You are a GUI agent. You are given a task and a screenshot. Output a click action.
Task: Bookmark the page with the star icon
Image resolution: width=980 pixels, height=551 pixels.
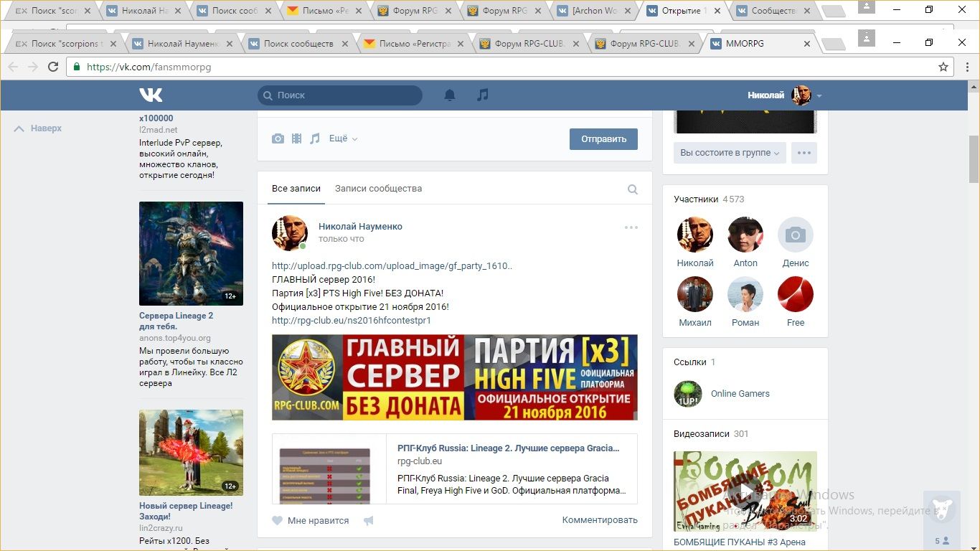(x=943, y=67)
